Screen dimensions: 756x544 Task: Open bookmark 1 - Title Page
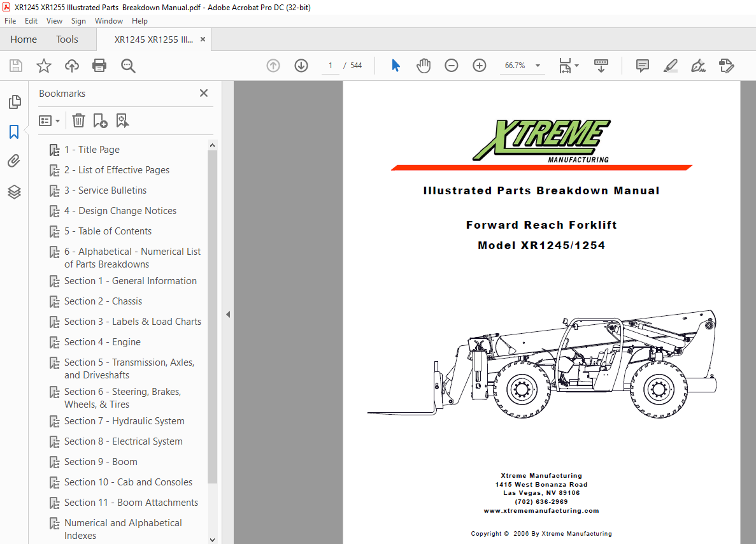click(92, 150)
